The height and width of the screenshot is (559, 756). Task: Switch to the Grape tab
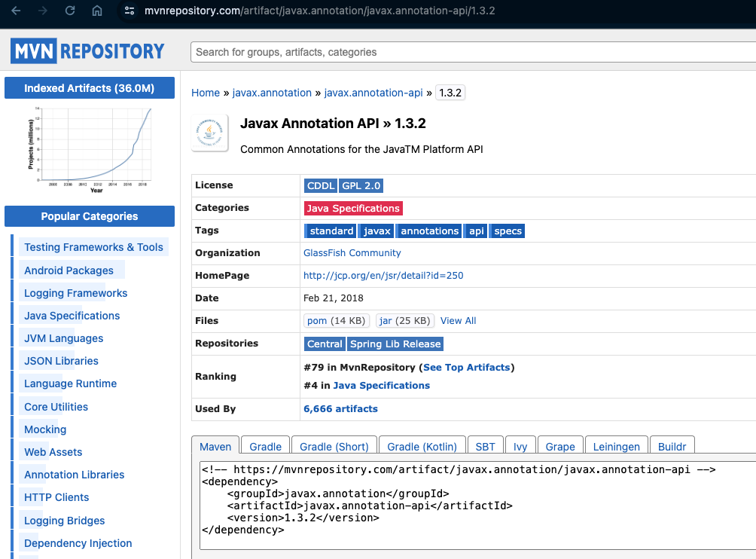coord(560,446)
